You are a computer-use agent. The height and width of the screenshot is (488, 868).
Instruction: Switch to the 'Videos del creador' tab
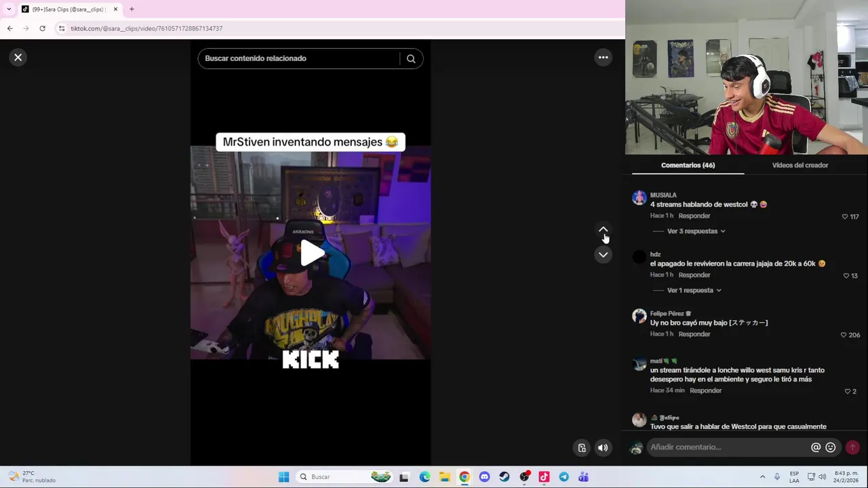[800, 165]
